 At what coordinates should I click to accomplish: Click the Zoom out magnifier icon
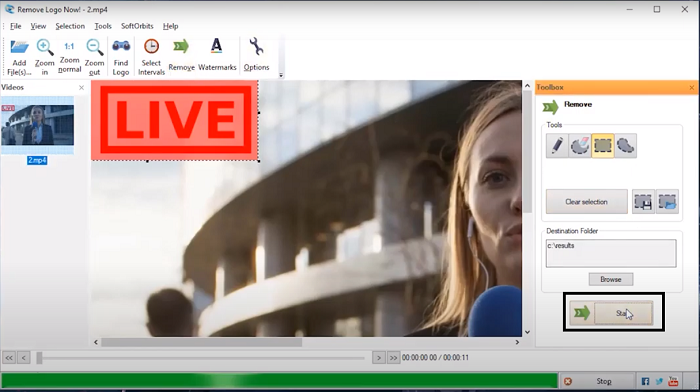point(94,47)
